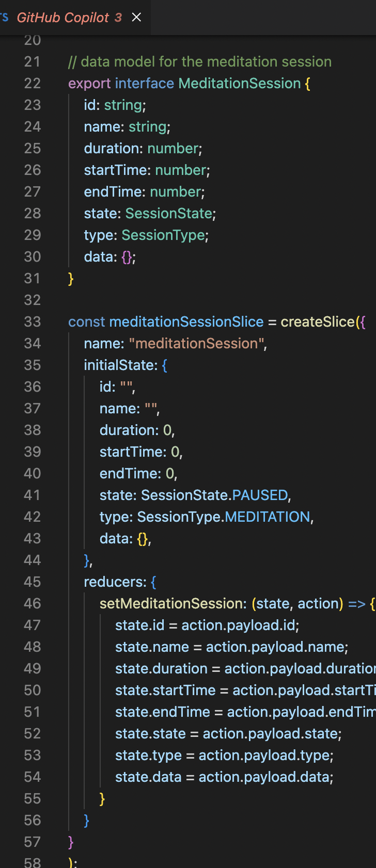This screenshot has height=868, width=376.
Task: Click the "meditationSession" string literal
Action: (x=196, y=343)
